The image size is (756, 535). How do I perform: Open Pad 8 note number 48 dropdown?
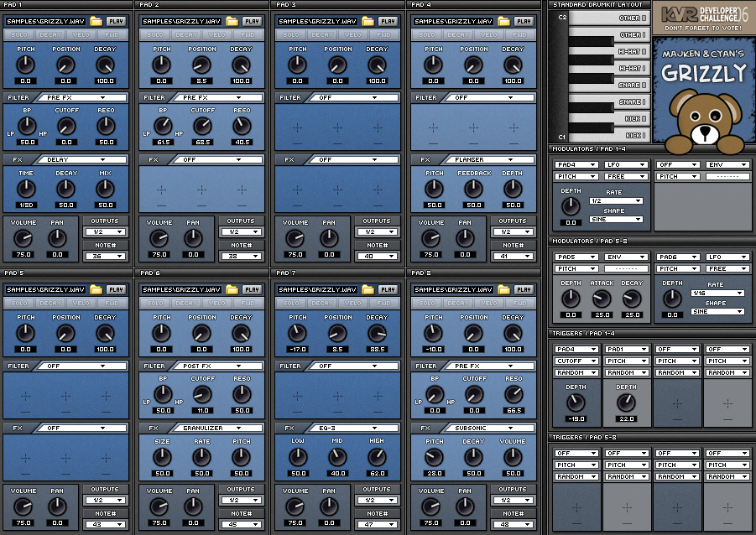[514, 524]
